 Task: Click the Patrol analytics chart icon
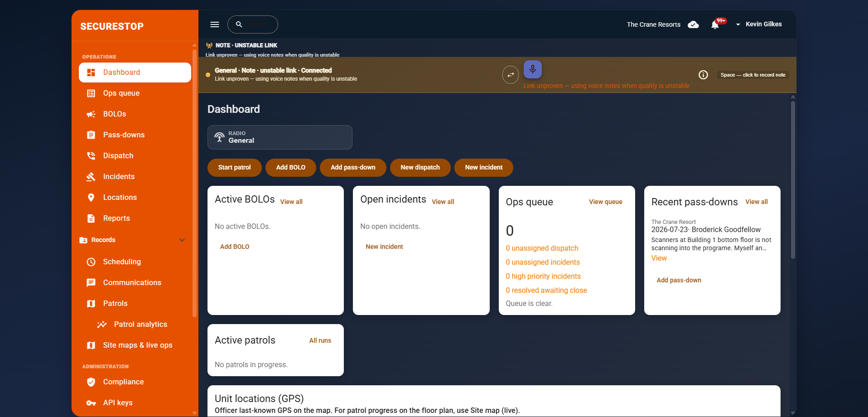pyautogui.click(x=102, y=325)
